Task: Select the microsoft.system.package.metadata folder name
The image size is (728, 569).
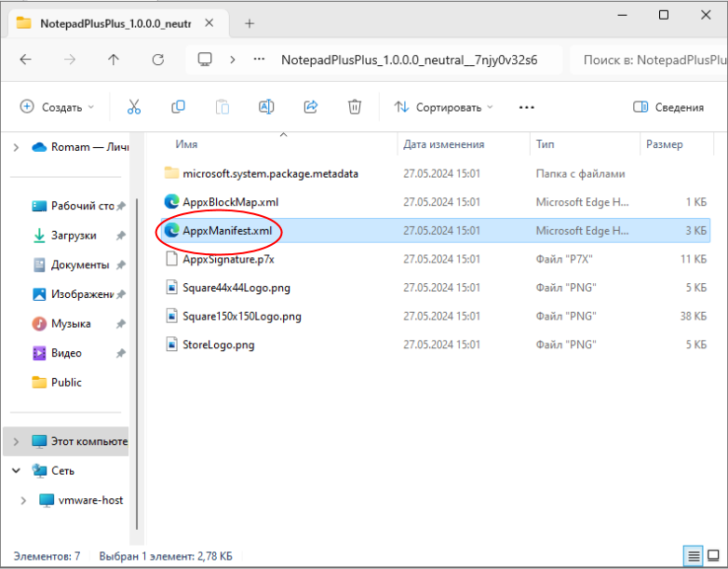Action: [x=270, y=173]
